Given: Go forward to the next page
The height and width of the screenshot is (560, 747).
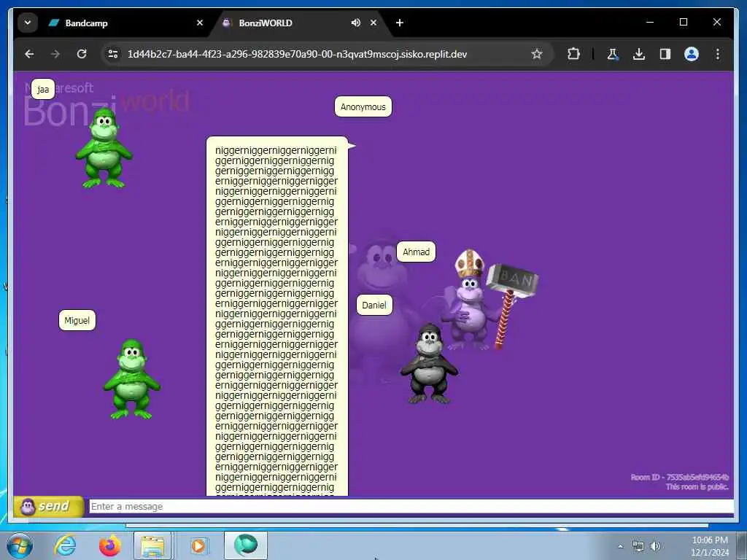Looking at the screenshot, I should pyautogui.click(x=55, y=54).
